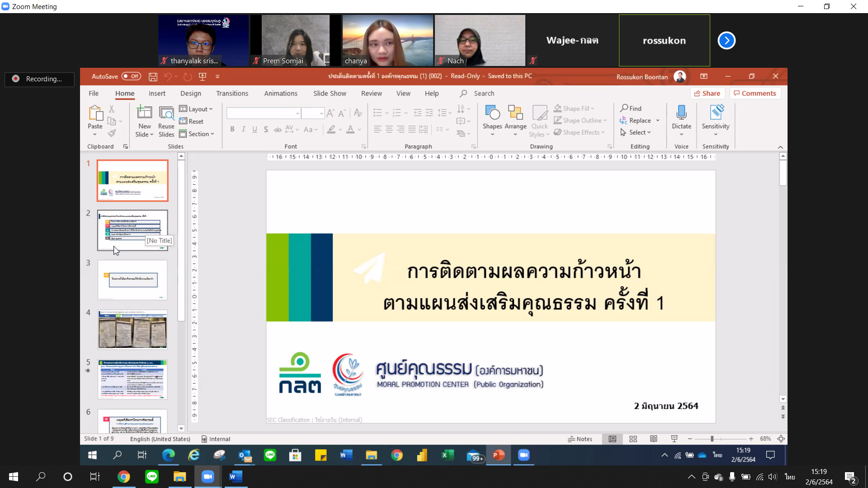Click the New Slide icon
Screen dimensions: 868x488
(x=144, y=113)
